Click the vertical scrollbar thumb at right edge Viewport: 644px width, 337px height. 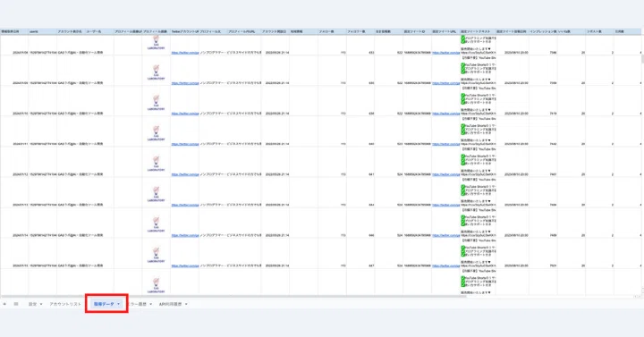coord(642,59)
